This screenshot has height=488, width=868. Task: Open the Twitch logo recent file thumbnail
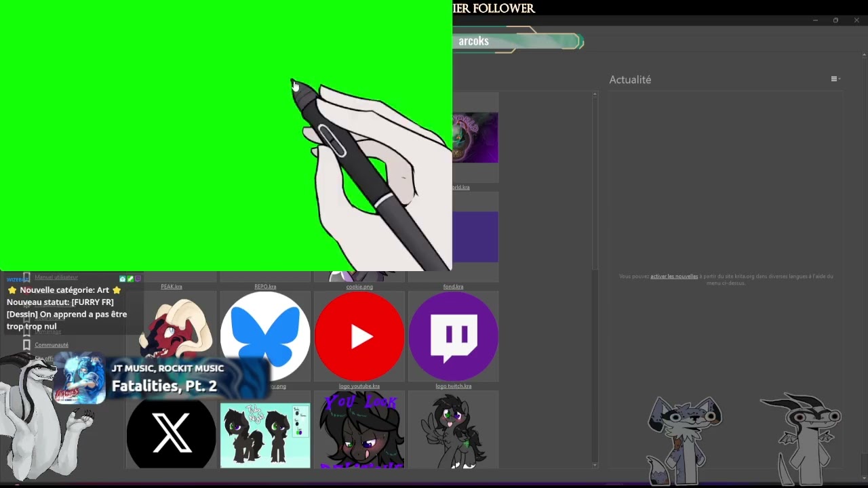click(454, 336)
